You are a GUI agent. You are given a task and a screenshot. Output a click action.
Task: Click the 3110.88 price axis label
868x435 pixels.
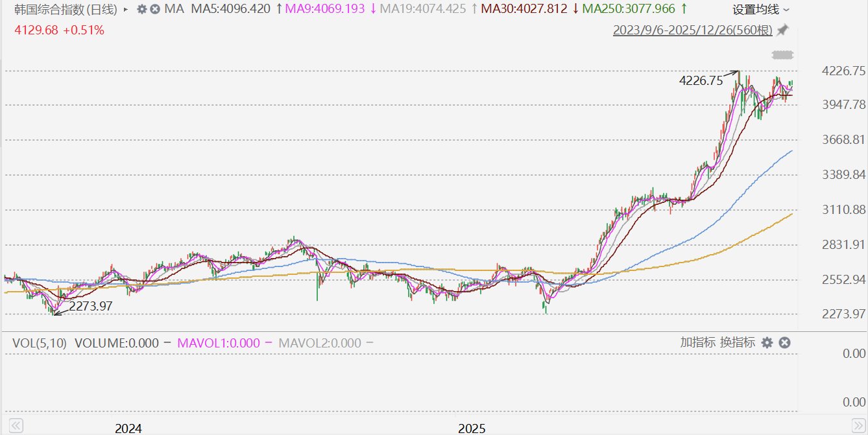[x=843, y=210]
